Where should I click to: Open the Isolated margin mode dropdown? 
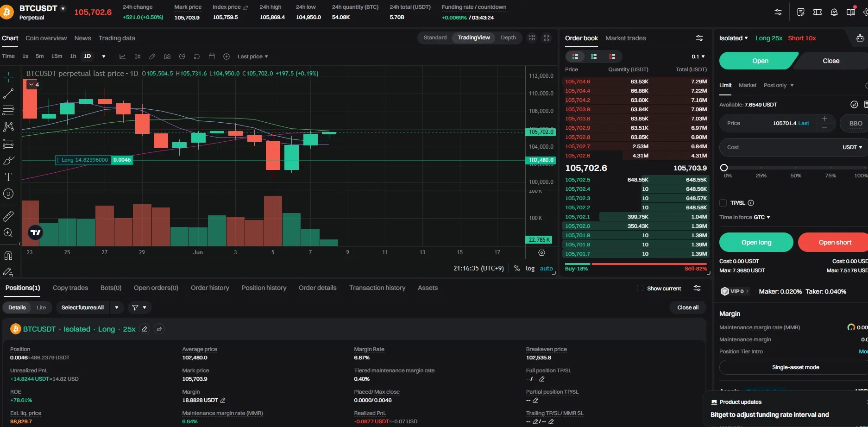tap(733, 38)
